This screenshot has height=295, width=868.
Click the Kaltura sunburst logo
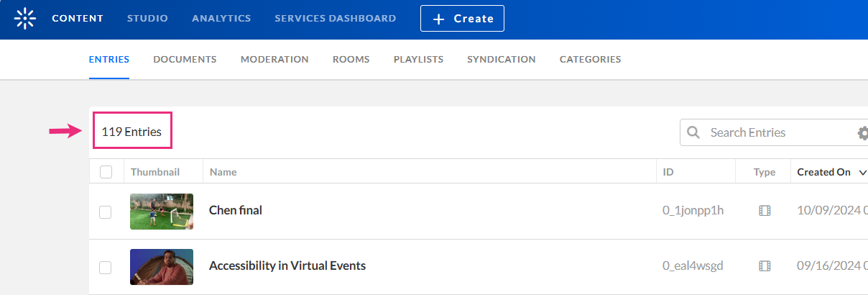coord(24,19)
